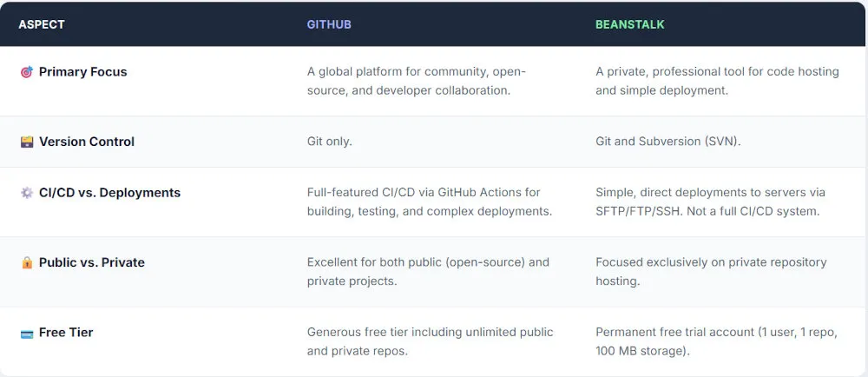The image size is (868, 377).
Task: Click the floppy disk icon beside Version Control
Action: tap(27, 142)
